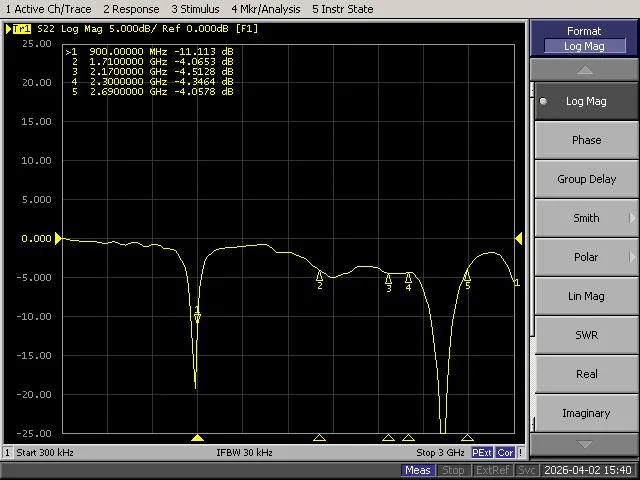640x480 pixels.
Task: Open the Instr State menu
Action: [x=342, y=9]
